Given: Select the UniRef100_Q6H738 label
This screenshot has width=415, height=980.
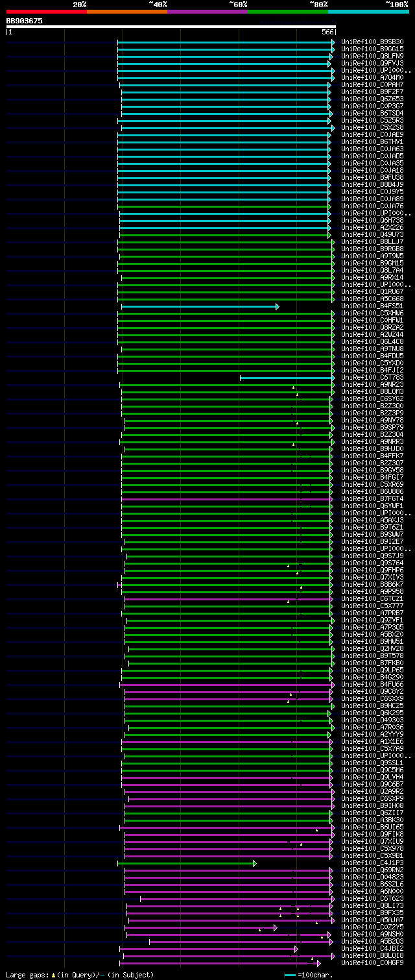Looking at the screenshot, I should pyautogui.click(x=373, y=221).
